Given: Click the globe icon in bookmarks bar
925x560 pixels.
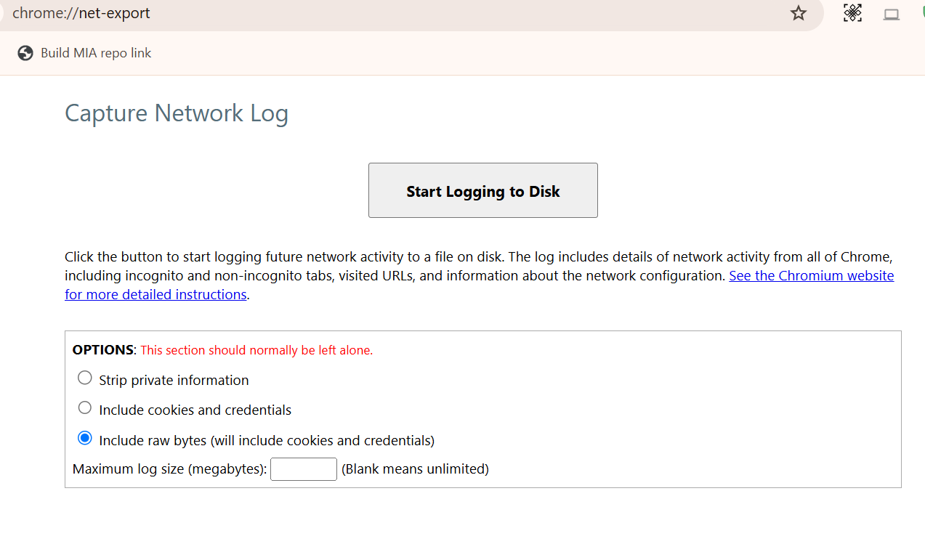Looking at the screenshot, I should 25,53.
